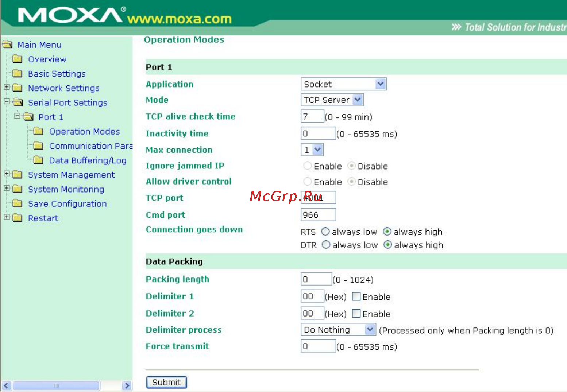Click the Cmd port field showing 966

tap(318, 214)
